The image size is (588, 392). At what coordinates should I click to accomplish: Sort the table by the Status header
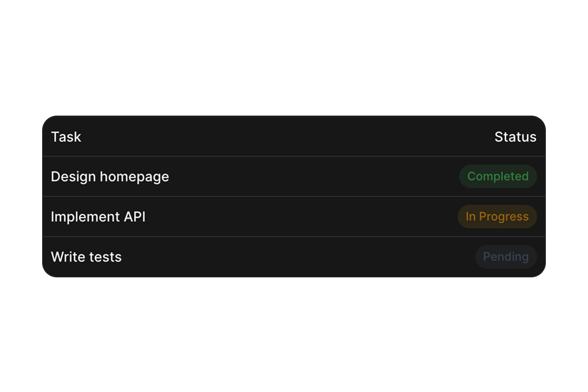(x=515, y=137)
